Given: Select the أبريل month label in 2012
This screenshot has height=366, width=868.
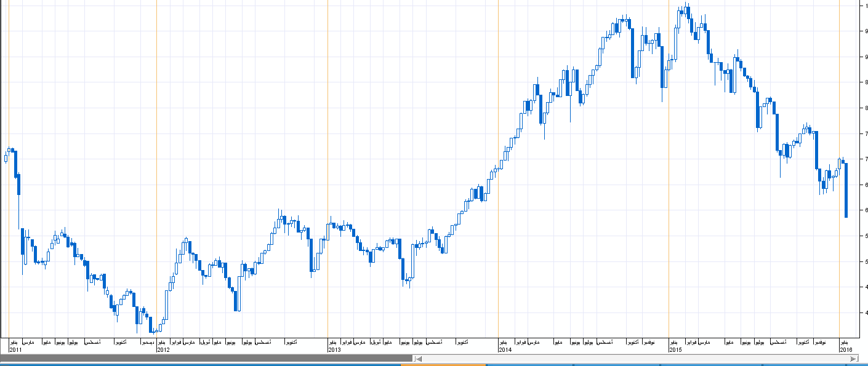Looking at the screenshot, I should 204,342.
